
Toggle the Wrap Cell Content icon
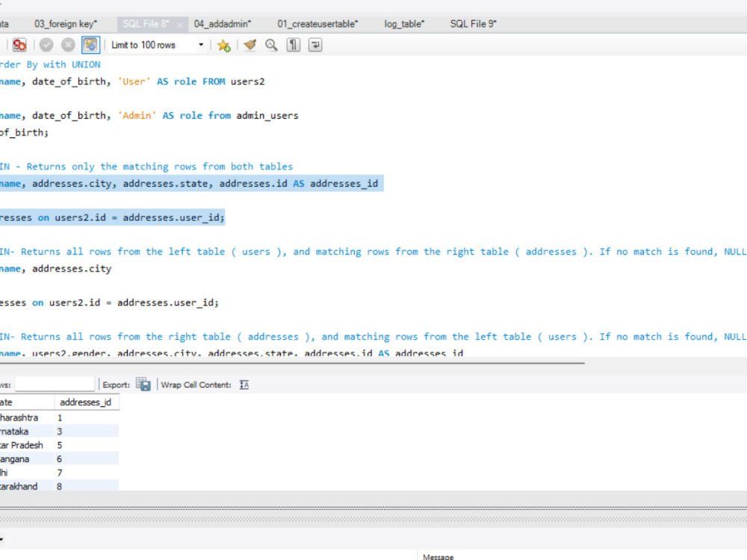tap(244, 385)
